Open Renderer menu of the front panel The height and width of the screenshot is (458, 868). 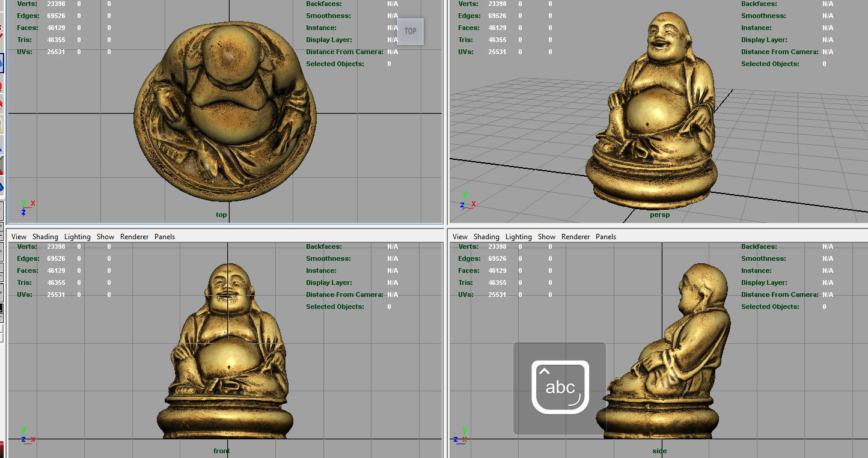point(134,237)
